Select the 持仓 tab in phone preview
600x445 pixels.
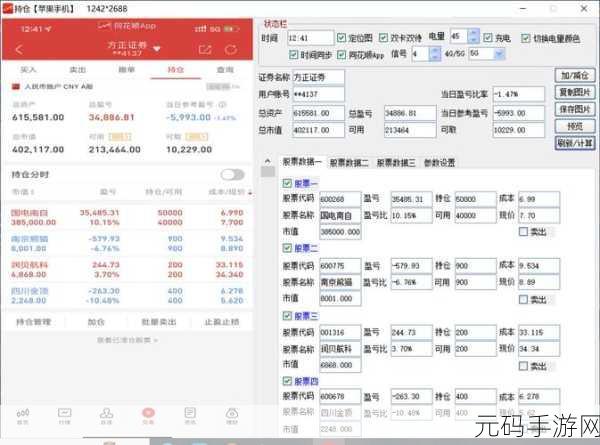point(176,70)
